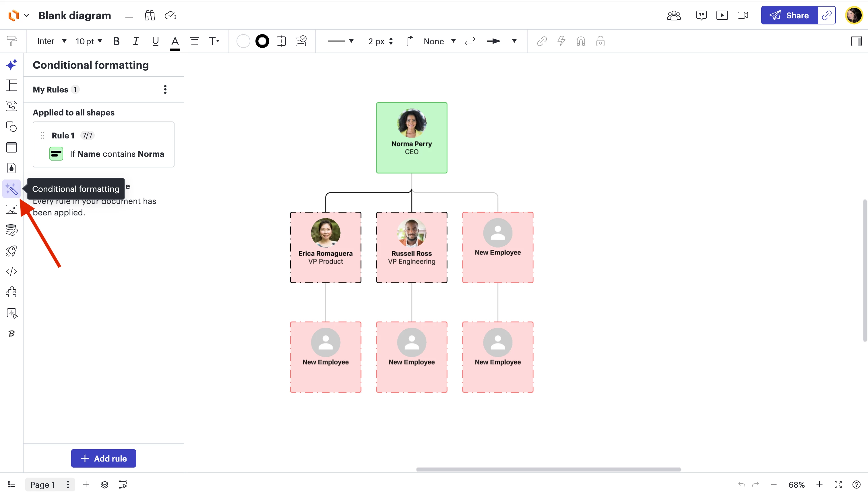
Task: Open the data linking sidebar icon
Action: 11,230
